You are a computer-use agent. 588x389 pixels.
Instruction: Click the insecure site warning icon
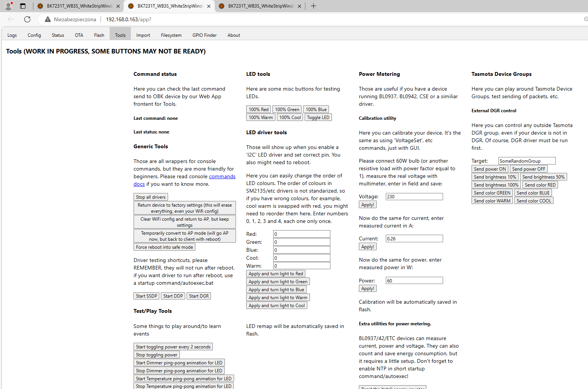coord(48,19)
